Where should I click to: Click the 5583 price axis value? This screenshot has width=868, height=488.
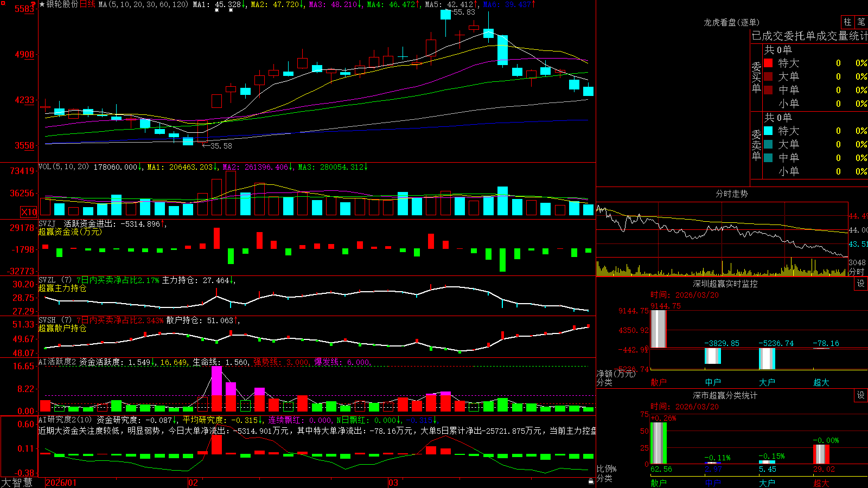pos(24,9)
